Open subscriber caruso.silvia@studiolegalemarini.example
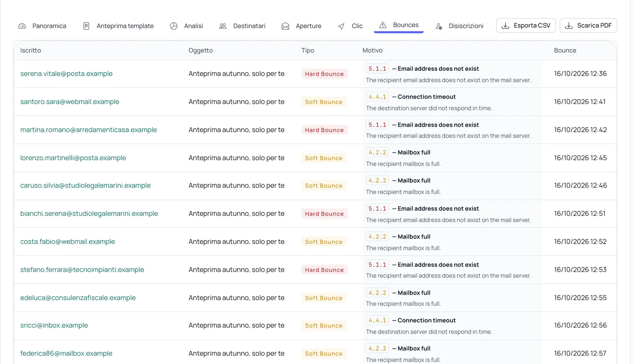The image size is (633, 364). pyautogui.click(x=85, y=185)
